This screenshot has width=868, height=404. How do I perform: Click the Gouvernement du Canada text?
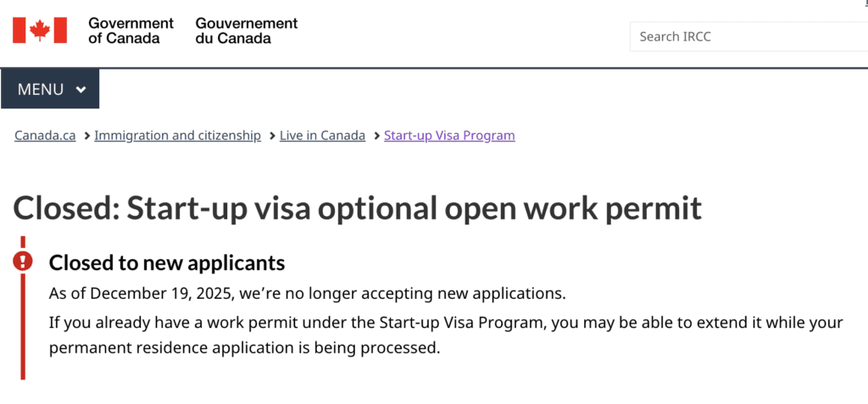pyautogui.click(x=246, y=30)
